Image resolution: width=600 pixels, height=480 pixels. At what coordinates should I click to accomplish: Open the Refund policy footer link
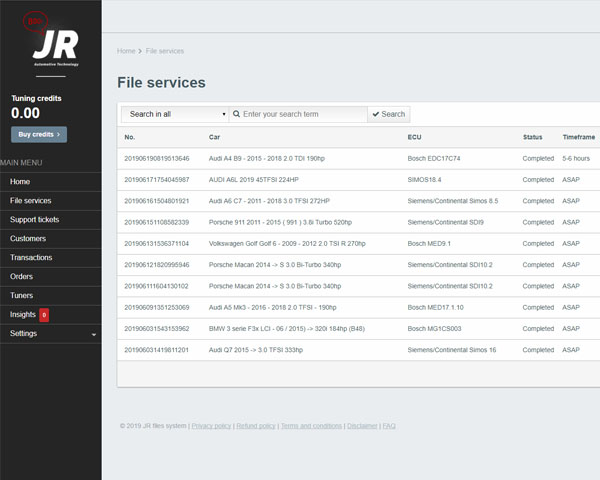click(255, 426)
